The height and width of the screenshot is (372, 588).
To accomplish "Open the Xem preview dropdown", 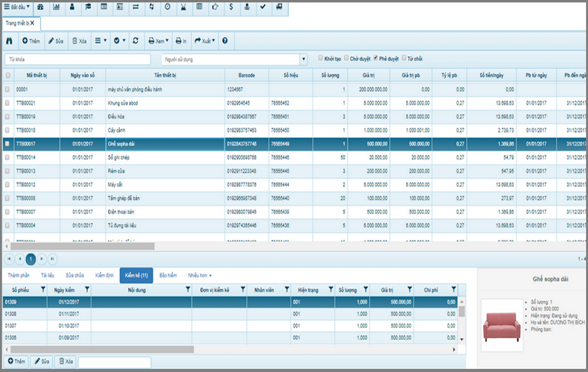I will click(x=158, y=41).
